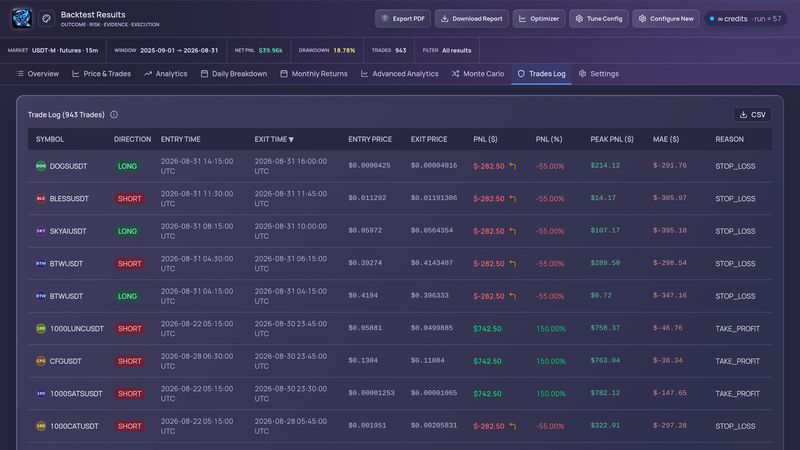800x450 pixels.
Task: Switch to the Monte Carlo tab
Action: [478, 74]
